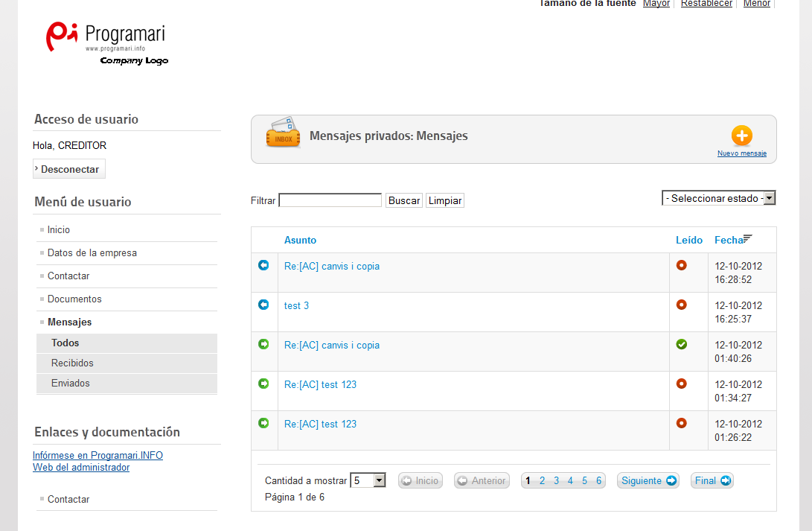The image size is (812, 531).
Task: Click the inbox icon in the header
Action: coord(283,134)
